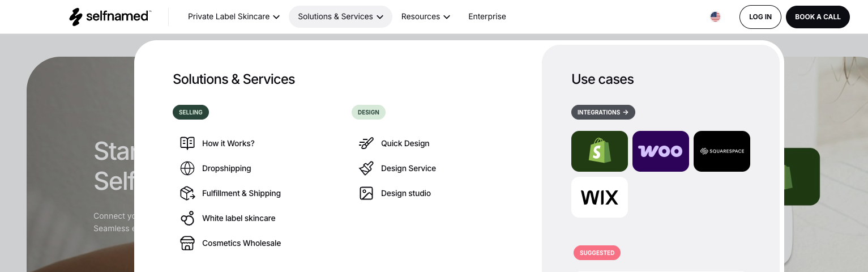Open the Wix integration tile
Viewport: 868px width, 272px height.
click(600, 197)
